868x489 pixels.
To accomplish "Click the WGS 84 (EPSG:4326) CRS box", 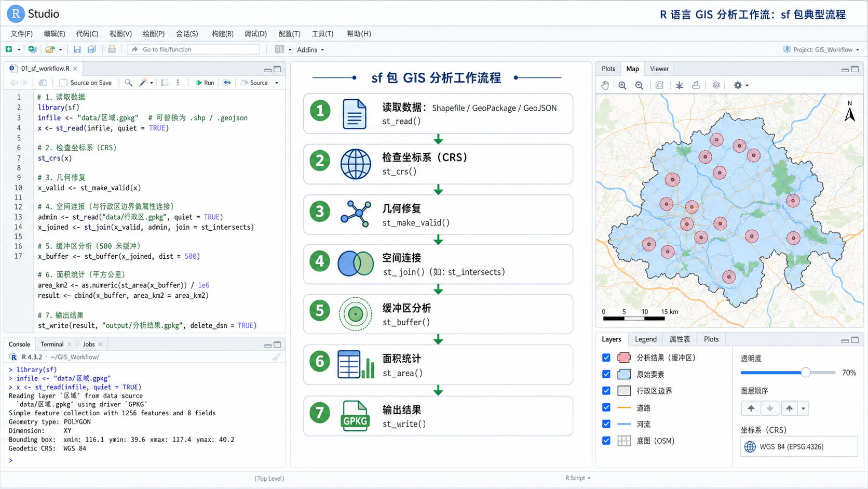I will [799, 446].
